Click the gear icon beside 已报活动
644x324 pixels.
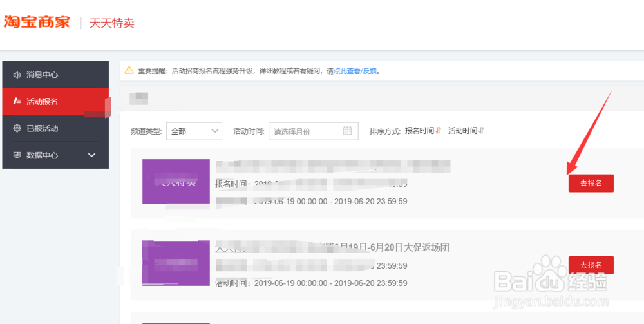click(17, 129)
